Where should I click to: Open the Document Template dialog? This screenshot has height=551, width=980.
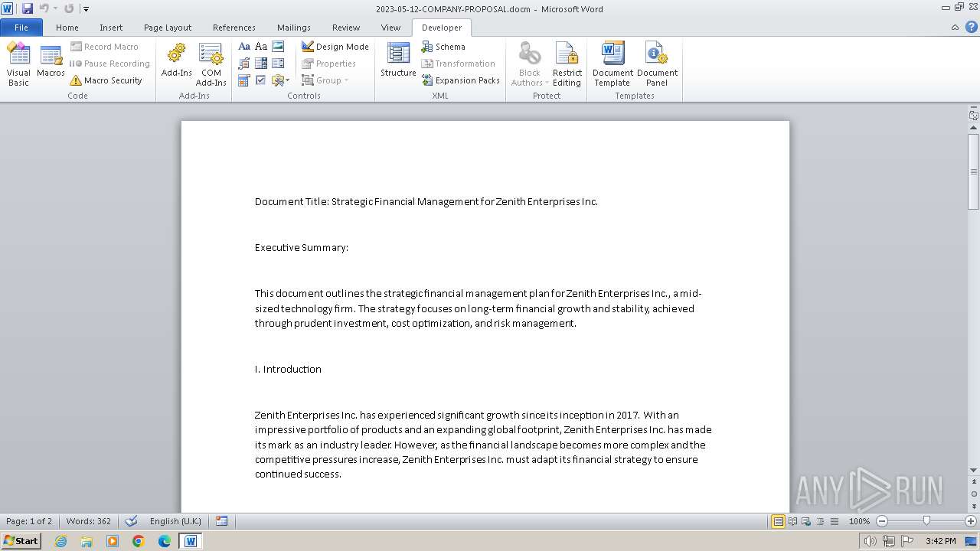pos(612,64)
